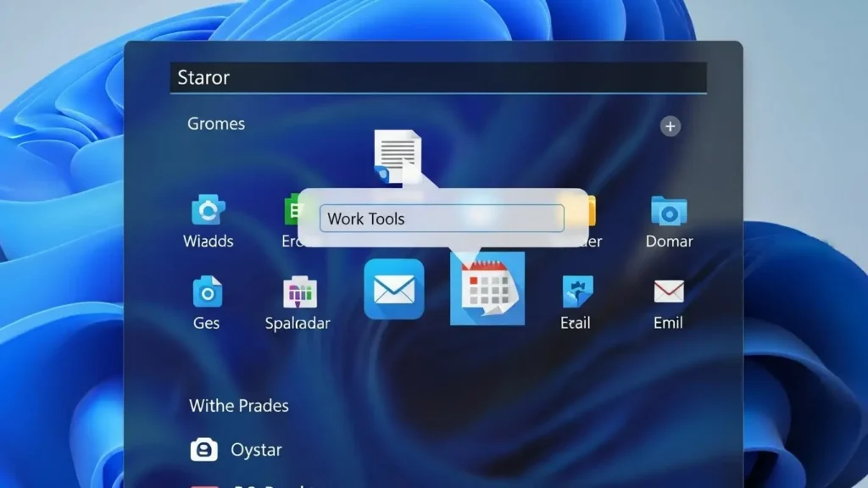Open the Emil envelope app icon

click(668, 292)
